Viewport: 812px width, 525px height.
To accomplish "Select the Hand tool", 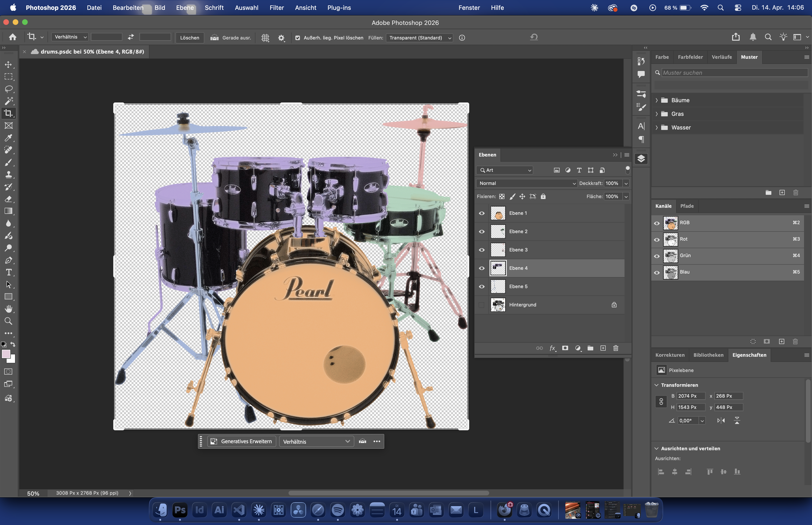I will 8,309.
